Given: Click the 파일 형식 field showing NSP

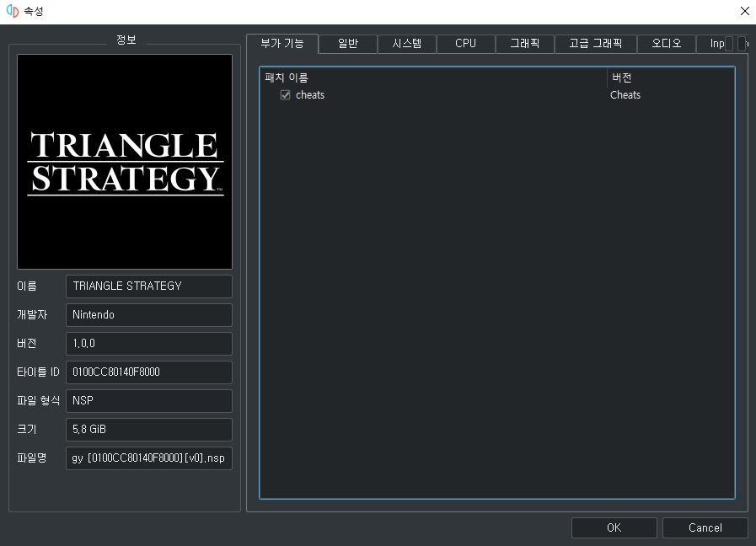Looking at the screenshot, I should coord(149,401).
